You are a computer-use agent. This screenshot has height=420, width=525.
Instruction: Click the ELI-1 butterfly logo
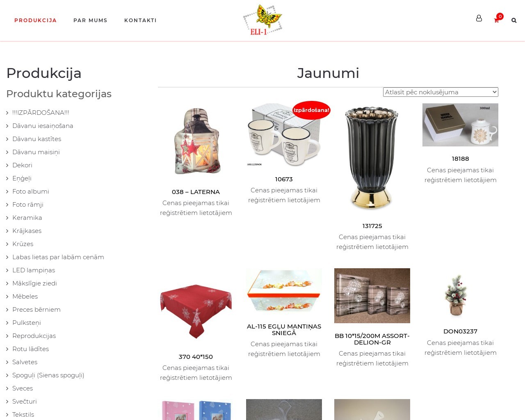[262, 20]
